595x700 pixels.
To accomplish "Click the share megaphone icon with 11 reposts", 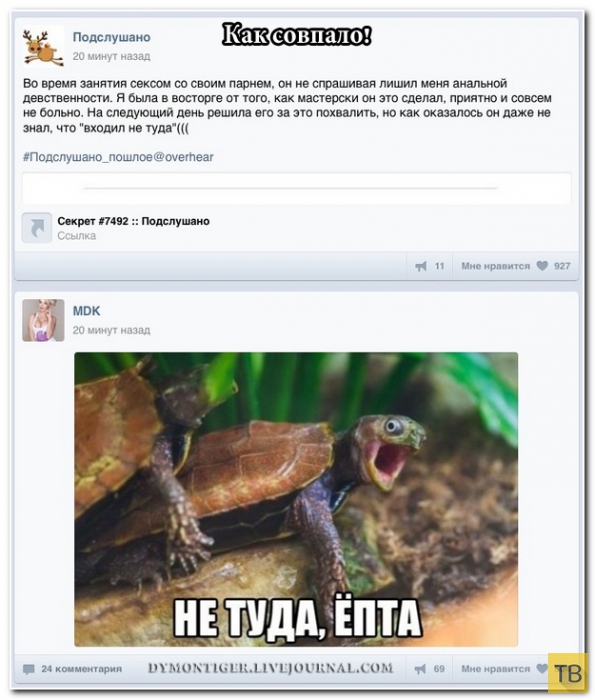I will click(x=421, y=266).
